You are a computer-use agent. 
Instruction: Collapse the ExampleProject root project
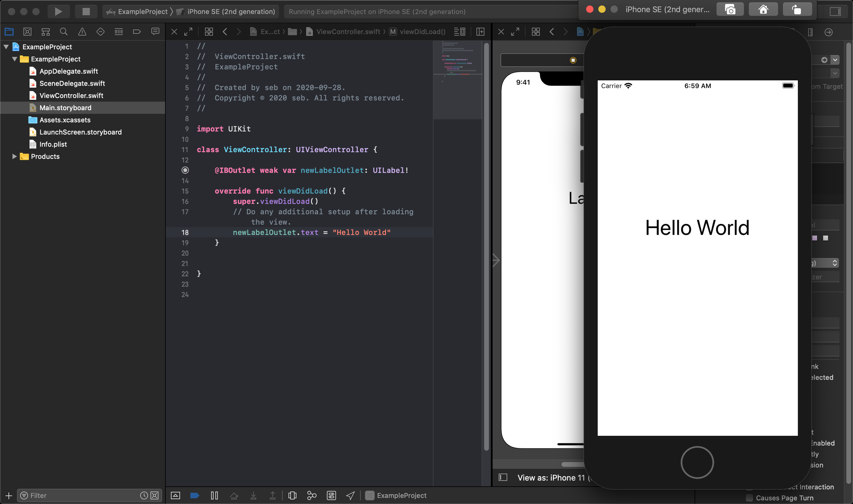(6, 47)
